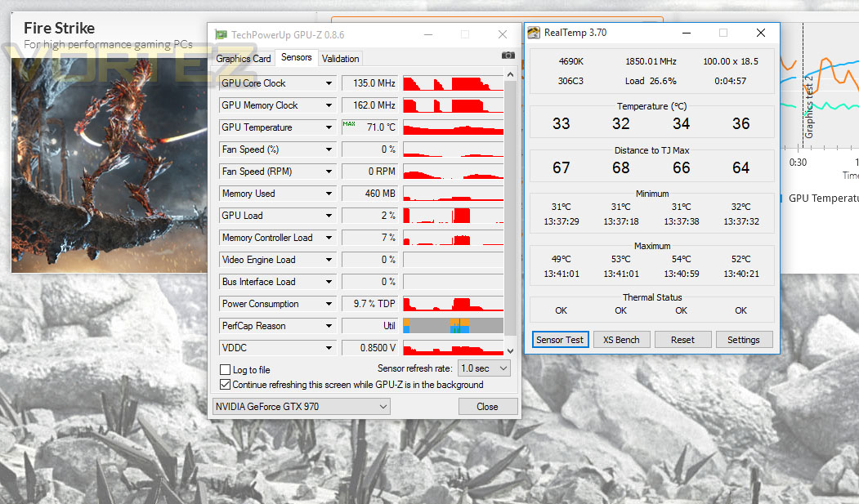The width and height of the screenshot is (859, 504).
Task: Minimize the RealTemp window
Action: point(686,33)
